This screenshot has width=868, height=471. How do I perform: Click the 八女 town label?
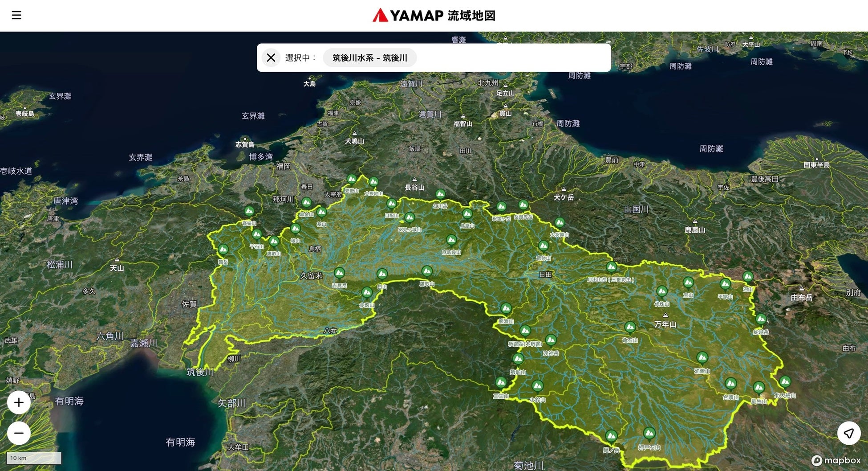[x=330, y=331]
